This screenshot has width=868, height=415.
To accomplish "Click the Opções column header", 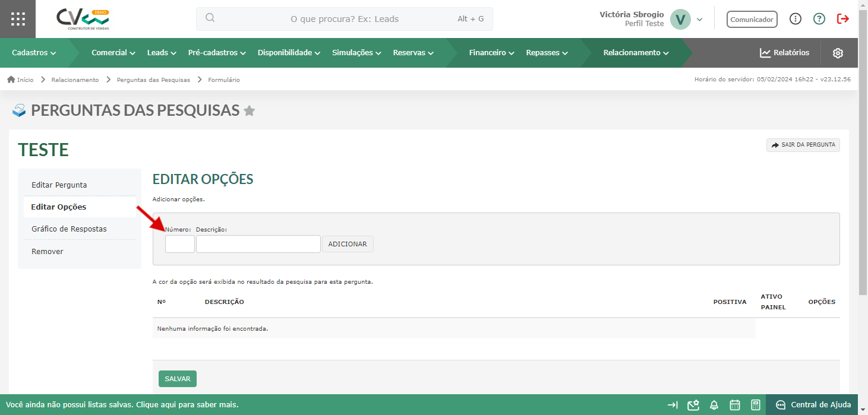I will point(822,302).
